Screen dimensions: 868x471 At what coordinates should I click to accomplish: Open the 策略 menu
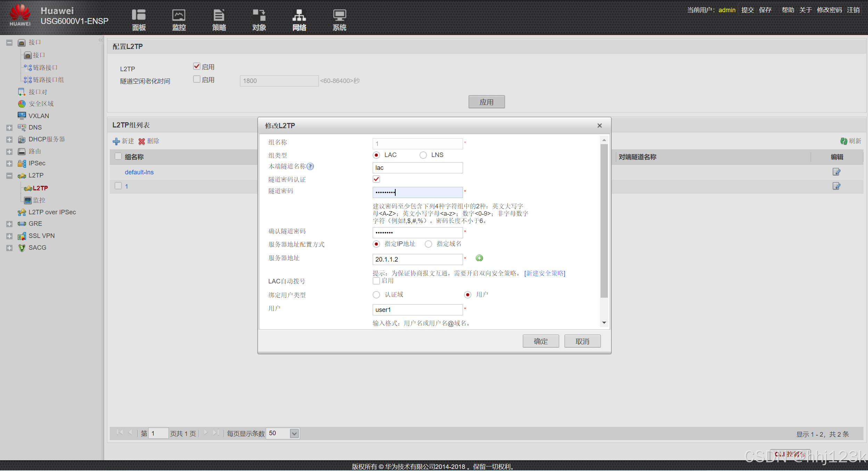click(219, 20)
